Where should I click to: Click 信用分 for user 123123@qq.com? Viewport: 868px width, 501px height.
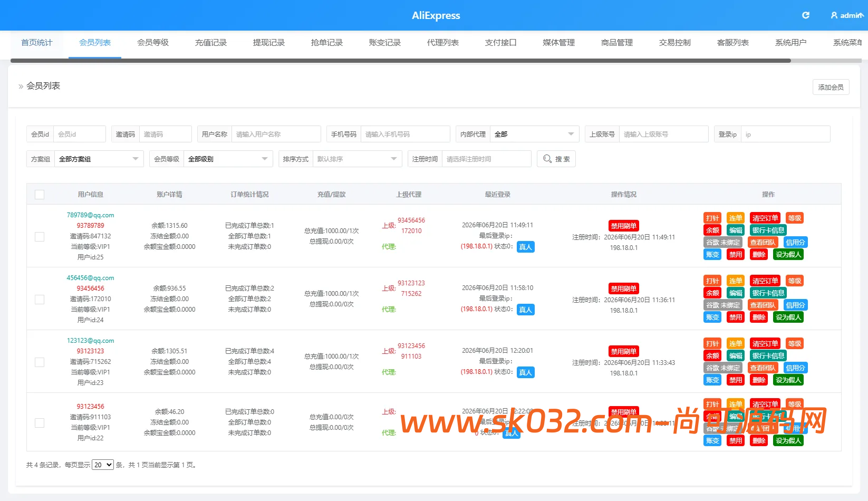pyautogui.click(x=796, y=368)
